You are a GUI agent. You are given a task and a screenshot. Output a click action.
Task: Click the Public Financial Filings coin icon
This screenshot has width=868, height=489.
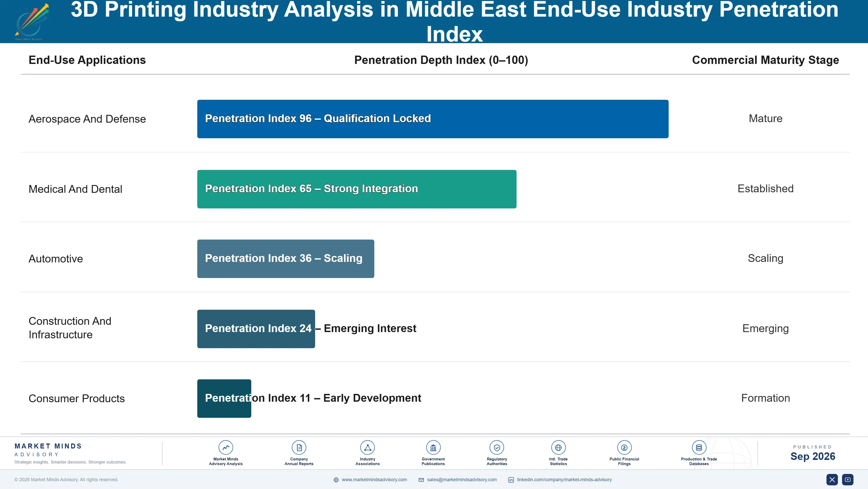[624, 447]
